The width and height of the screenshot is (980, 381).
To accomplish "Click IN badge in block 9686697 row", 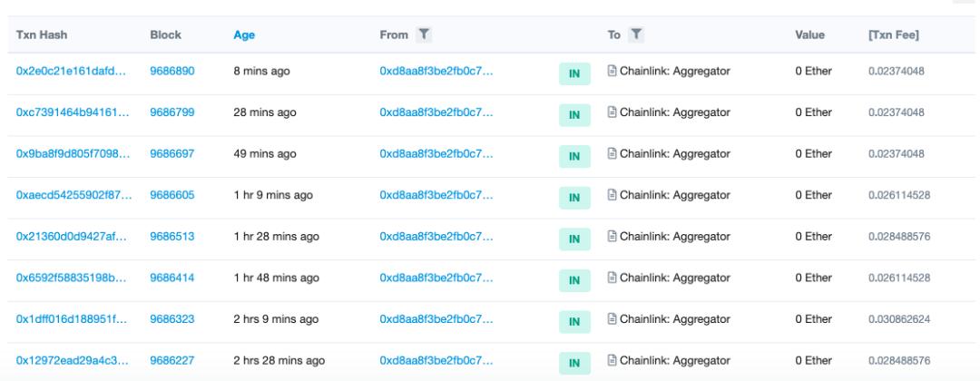I will coord(574,156).
